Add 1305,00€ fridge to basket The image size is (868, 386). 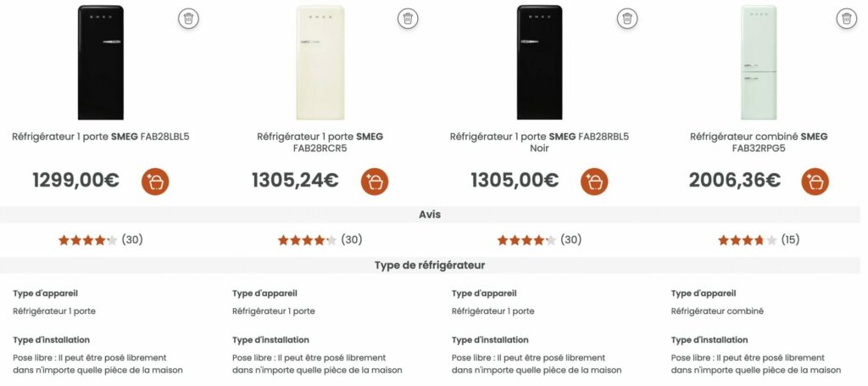pyautogui.click(x=594, y=182)
